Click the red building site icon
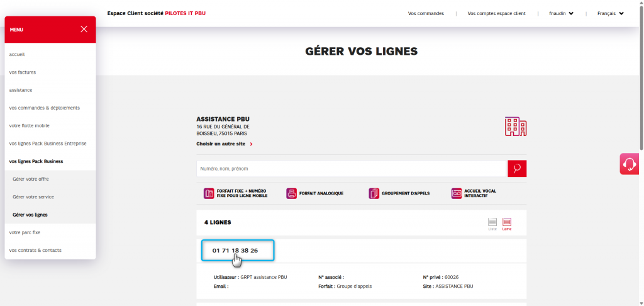This screenshot has height=306, width=644. [516, 127]
